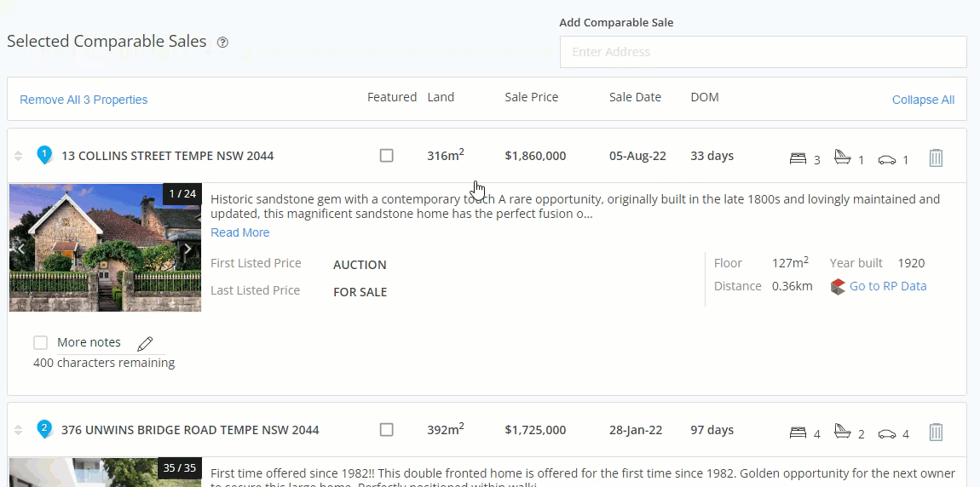
Task: Show previous photo of 13 Collins Street
Action: coord(20,249)
